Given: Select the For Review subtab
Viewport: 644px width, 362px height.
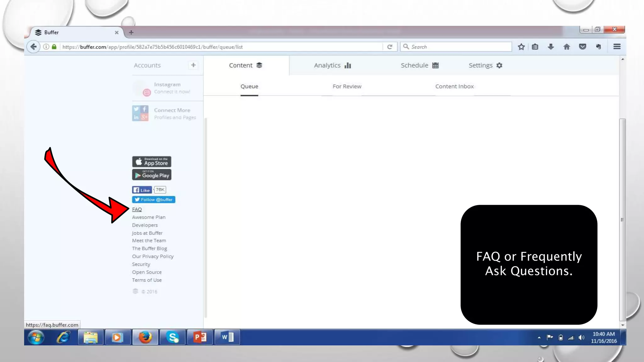Looking at the screenshot, I should [347, 86].
